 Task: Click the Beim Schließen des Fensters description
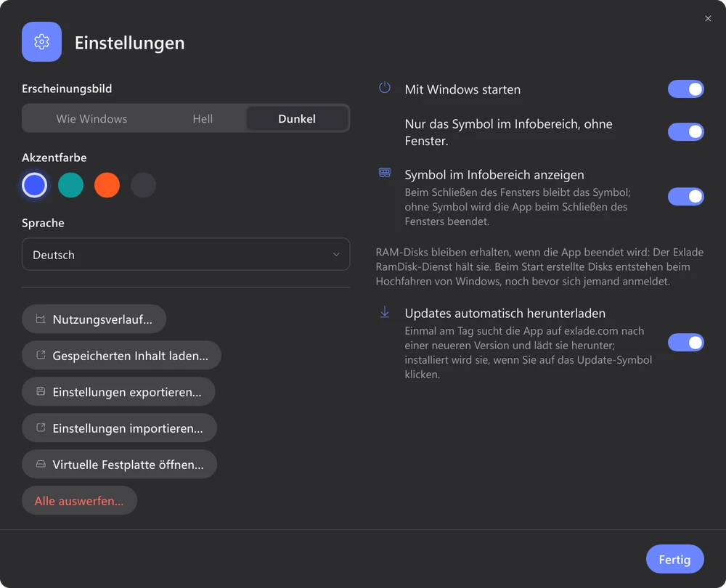tap(518, 206)
